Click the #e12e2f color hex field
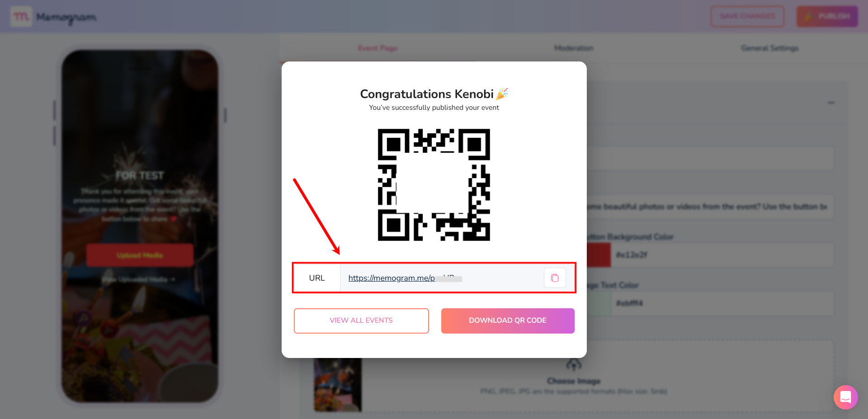The image size is (868, 419). 722,255
